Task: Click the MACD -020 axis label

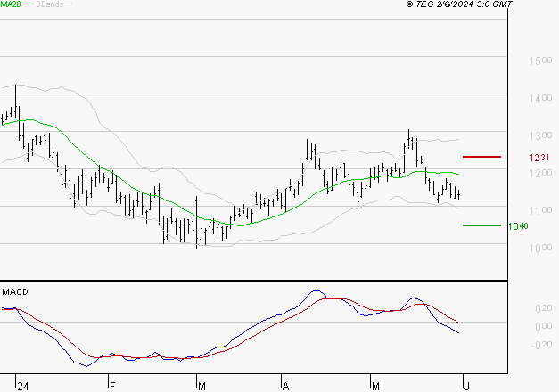Action: point(541,345)
